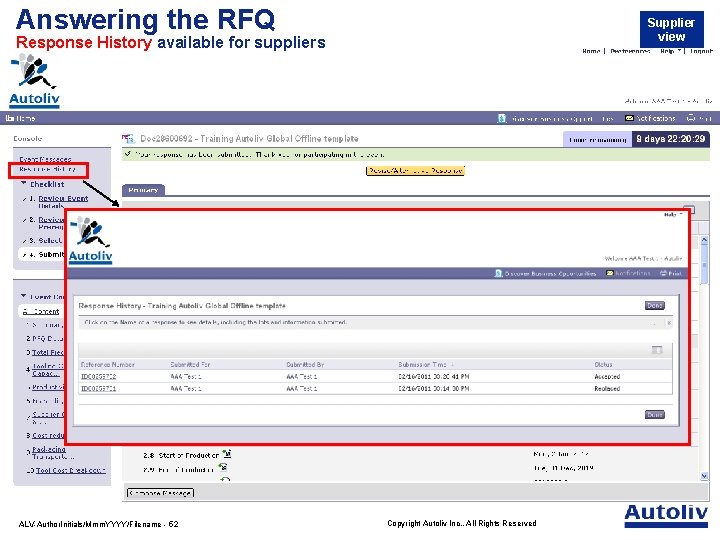Click the Autoliv logo inside Response History popup
This screenshot has width=720, height=540.
tap(90, 240)
